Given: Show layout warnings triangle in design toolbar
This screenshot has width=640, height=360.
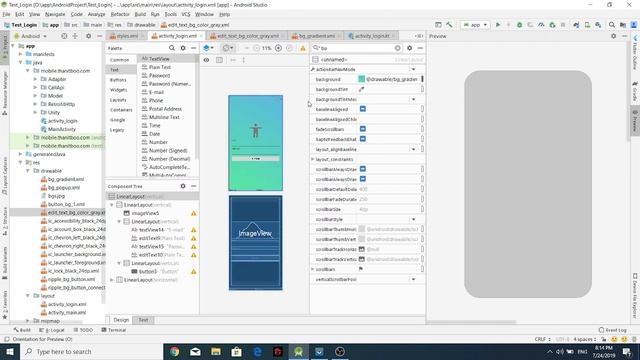Looking at the screenshot, I should coord(303,48).
